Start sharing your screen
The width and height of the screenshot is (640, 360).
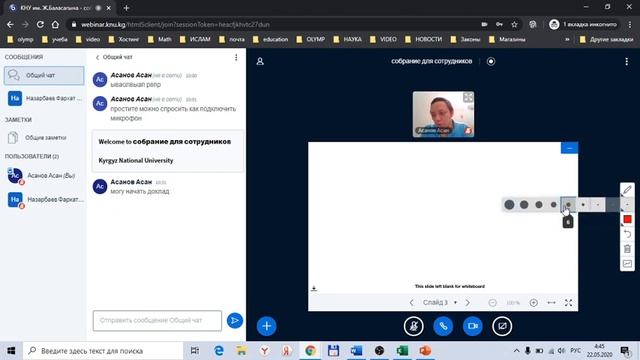click(x=502, y=326)
